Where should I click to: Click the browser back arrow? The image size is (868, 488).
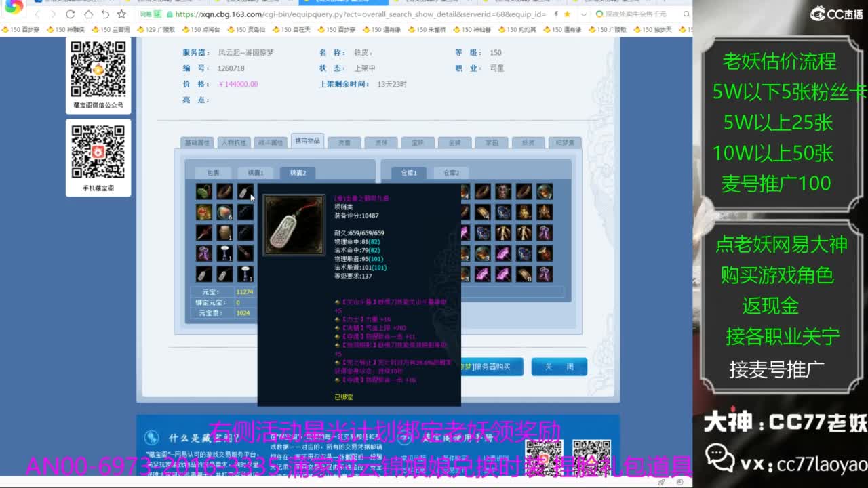pyautogui.click(x=37, y=14)
